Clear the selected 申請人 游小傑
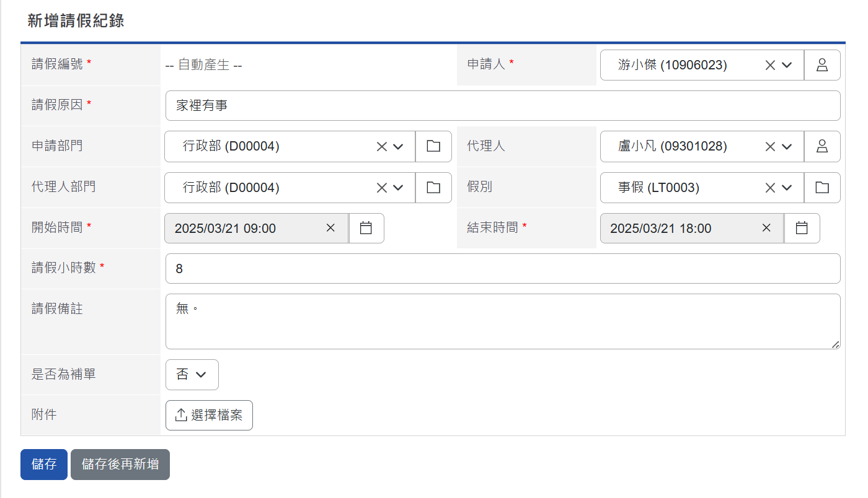The image size is (868, 498). 769,65
